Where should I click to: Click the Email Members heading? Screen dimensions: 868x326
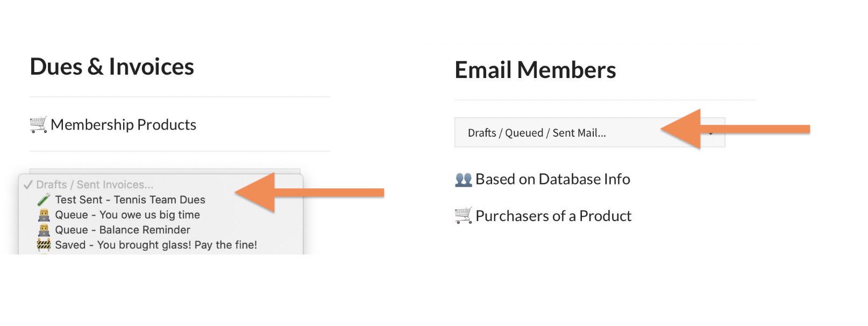tap(535, 70)
